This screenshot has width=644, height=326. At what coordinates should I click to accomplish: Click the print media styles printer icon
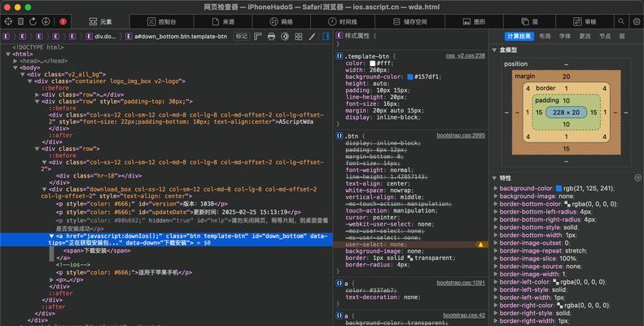pyautogui.click(x=271, y=36)
